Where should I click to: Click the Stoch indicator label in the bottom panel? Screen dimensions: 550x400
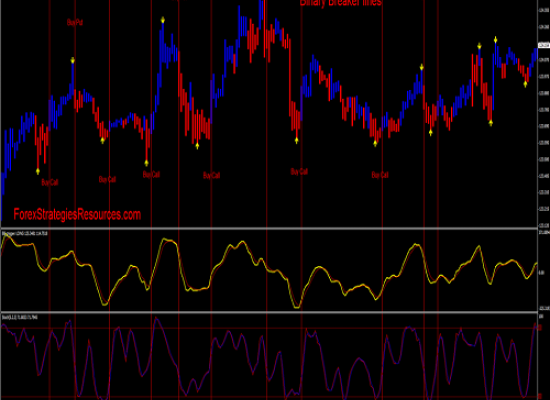point(20,317)
